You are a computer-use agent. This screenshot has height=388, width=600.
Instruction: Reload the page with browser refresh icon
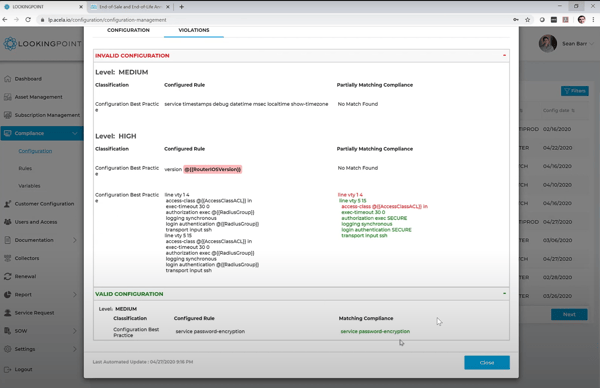28,20
